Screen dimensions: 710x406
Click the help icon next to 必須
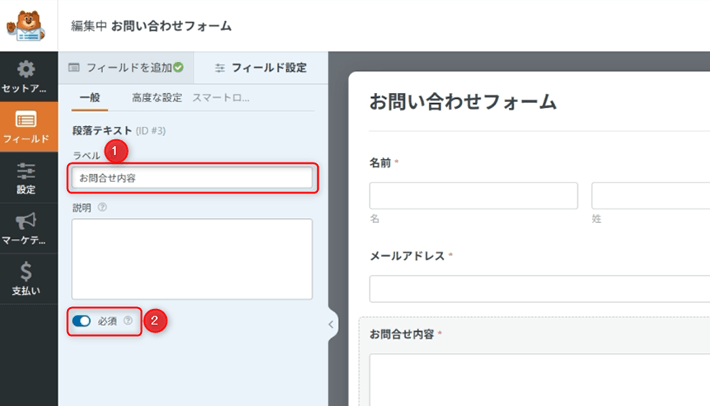tap(128, 320)
